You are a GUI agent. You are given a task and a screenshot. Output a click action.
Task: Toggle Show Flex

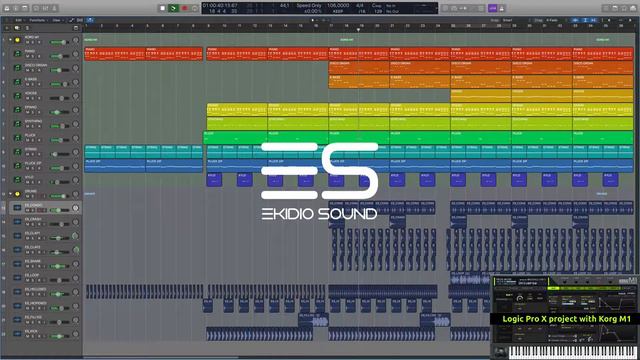(80, 20)
